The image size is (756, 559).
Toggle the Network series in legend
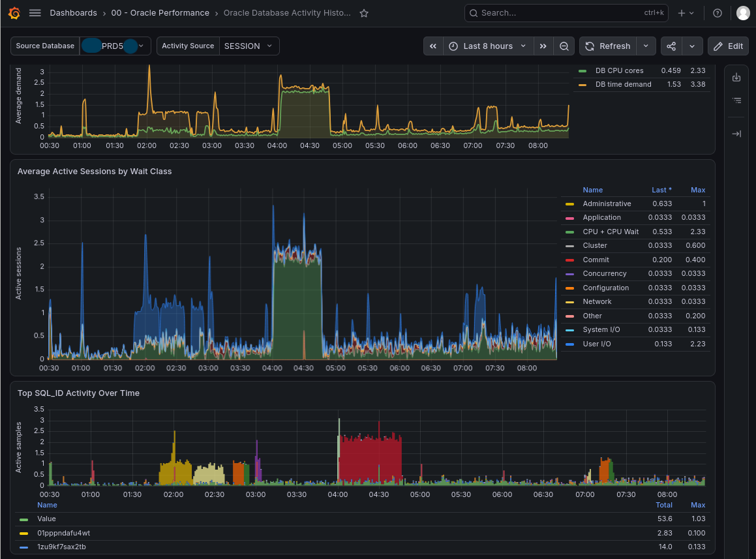pos(597,301)
